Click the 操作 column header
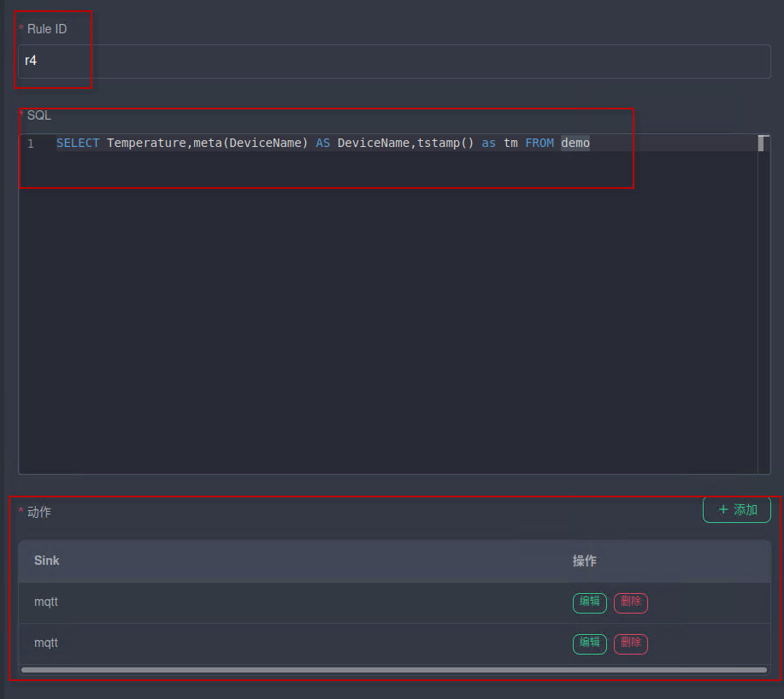This screenshot has height=699, width=784. click(x=584, y=561)
